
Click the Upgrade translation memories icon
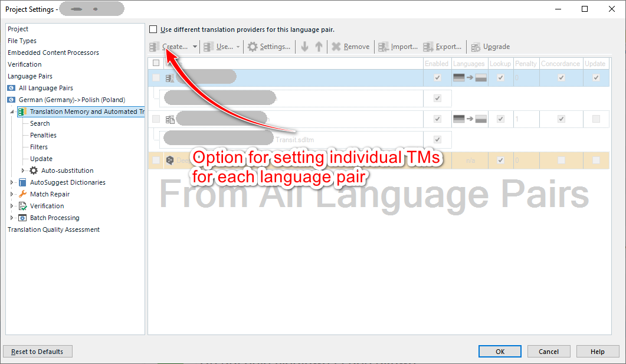point(475,47)
